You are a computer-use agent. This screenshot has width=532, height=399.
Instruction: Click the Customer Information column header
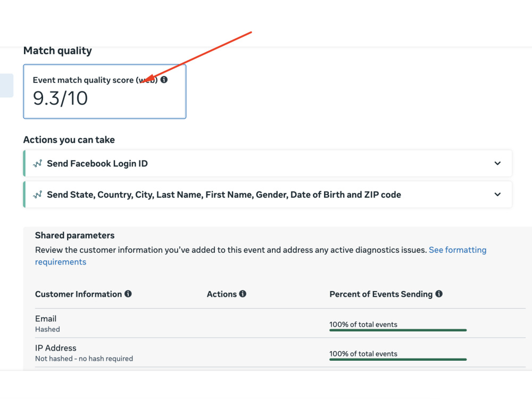tap(78, 294)
